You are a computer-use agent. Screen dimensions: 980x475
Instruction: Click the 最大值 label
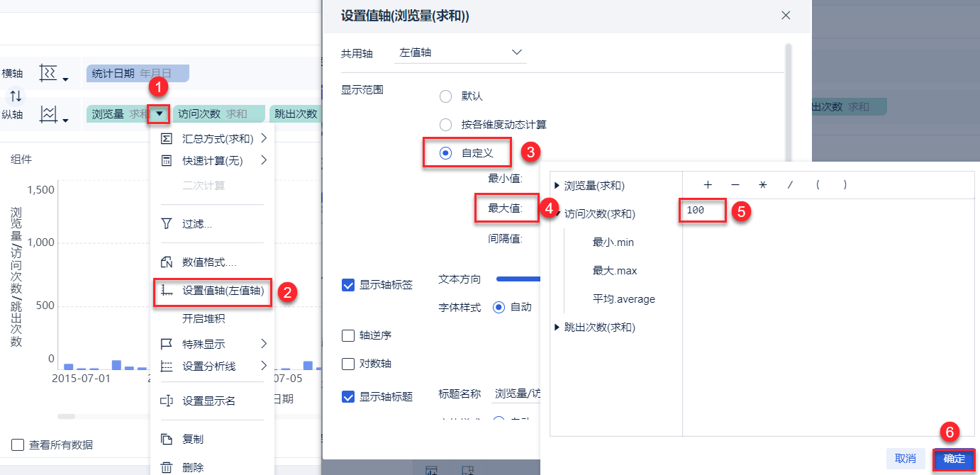point(505,208)
